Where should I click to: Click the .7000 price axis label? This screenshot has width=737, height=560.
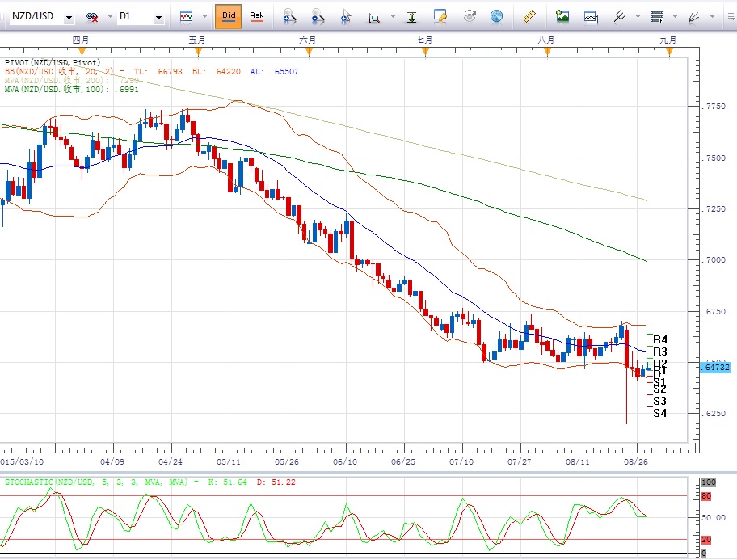point(714,260)
